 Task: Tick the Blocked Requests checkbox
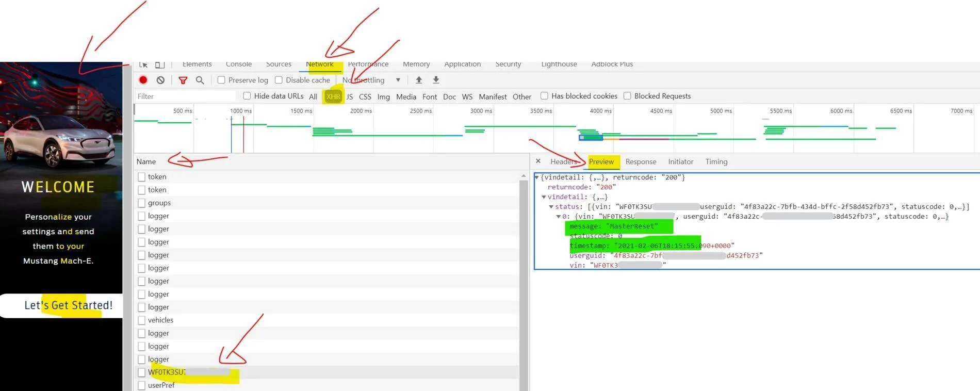[x=627, y=96]
